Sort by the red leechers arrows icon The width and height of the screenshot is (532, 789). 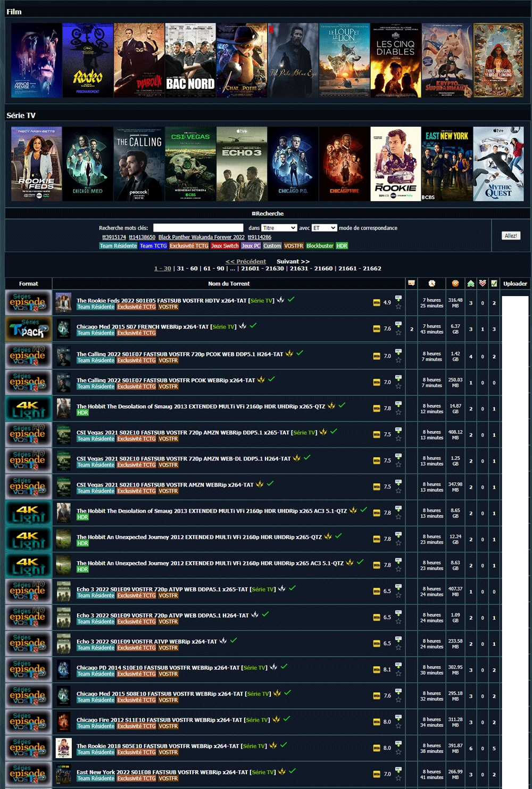483,283
